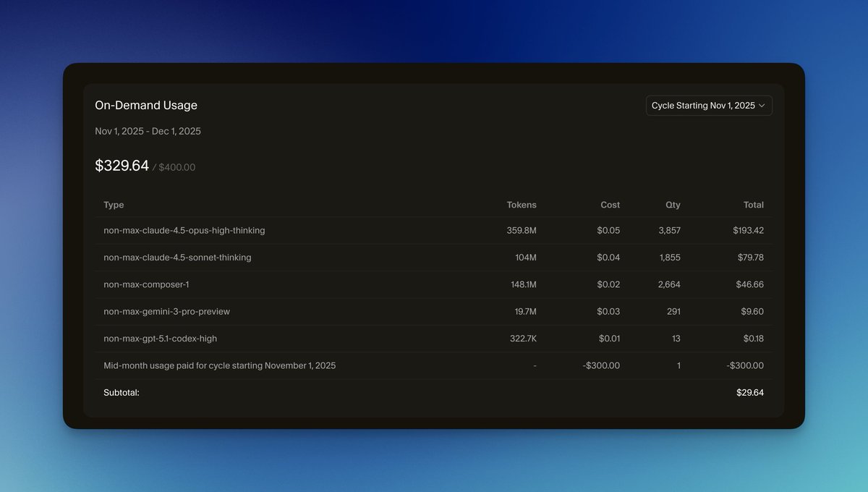
Task: Click the $29.64 subtotal amount
Action: (x=750, y=392)
